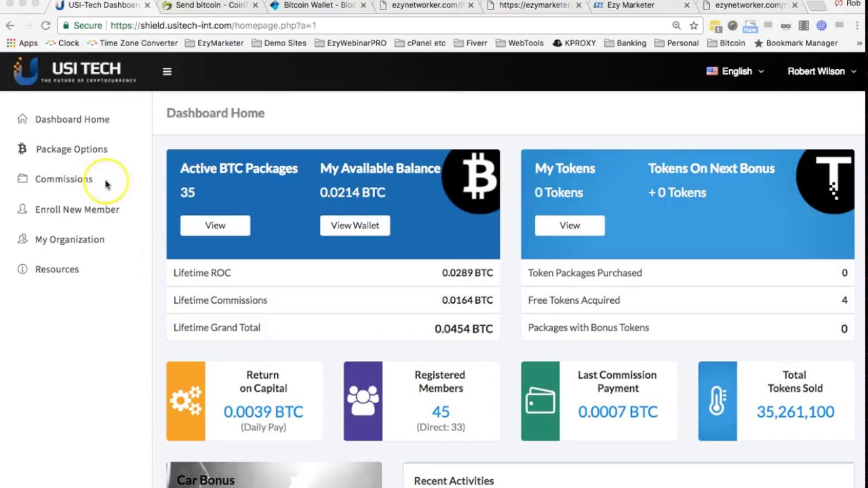Click the Free Tokens Acquired row label
The width and height of the screenshot is (868, 488).
574,300
